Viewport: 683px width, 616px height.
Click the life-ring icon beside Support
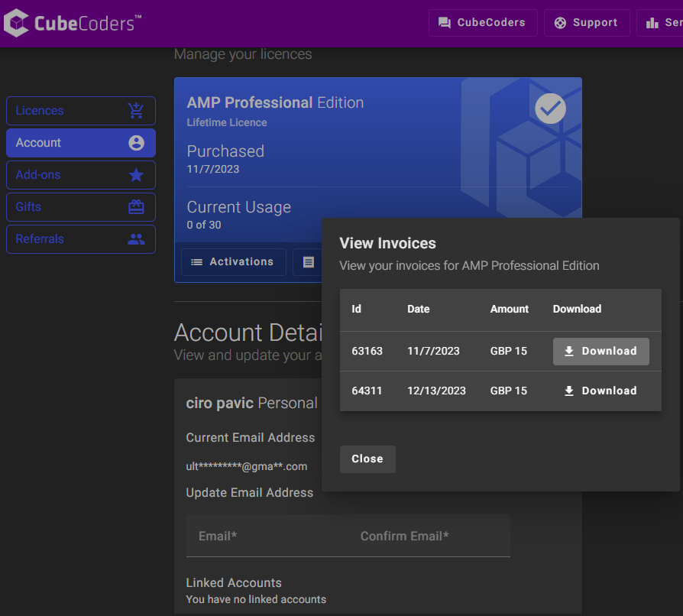(560, 23)
